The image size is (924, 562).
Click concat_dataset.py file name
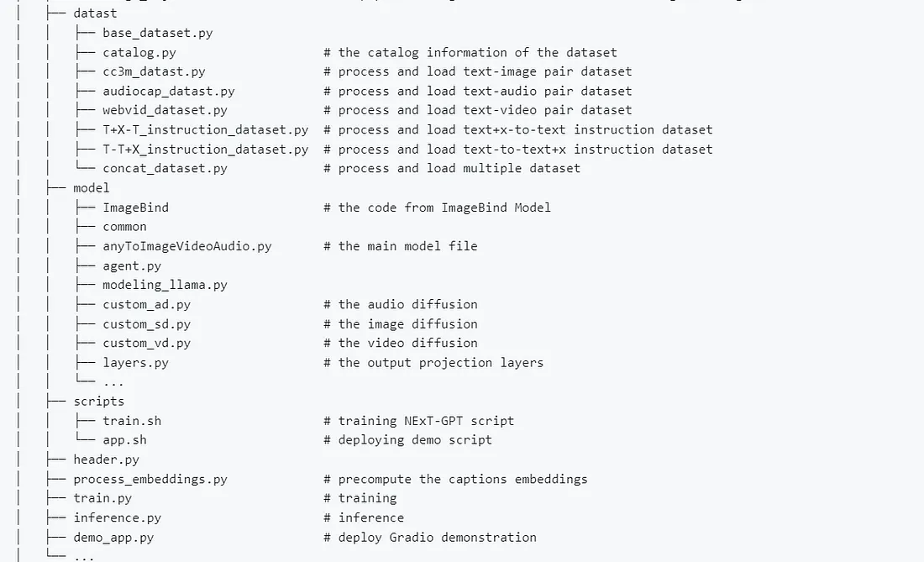pyautogui.click(x=165, y=169)
